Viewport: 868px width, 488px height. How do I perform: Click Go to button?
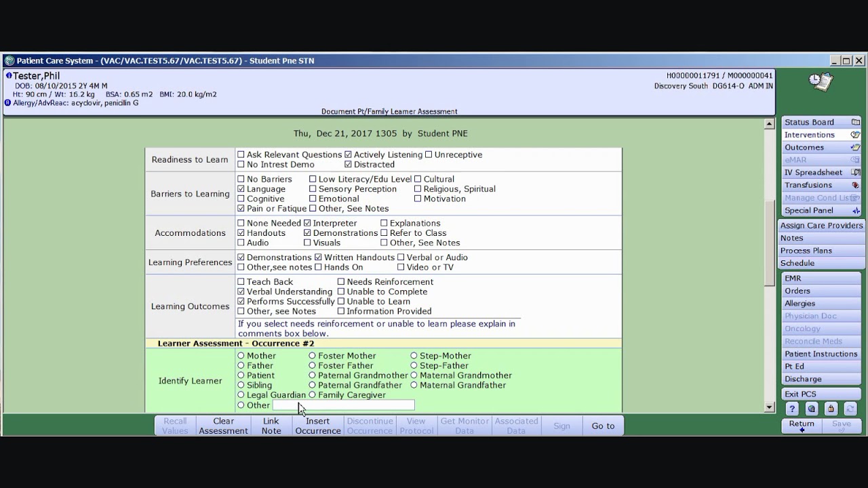[x=603, y=426]
